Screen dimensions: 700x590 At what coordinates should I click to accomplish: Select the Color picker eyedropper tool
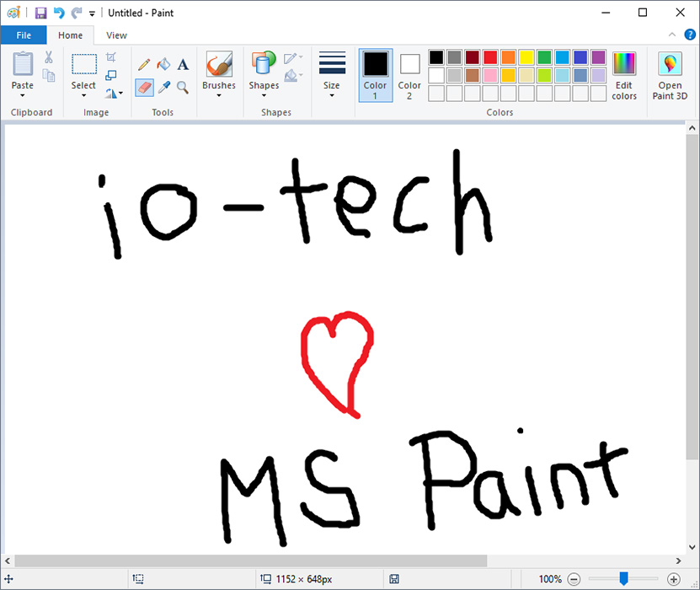tap(164, 88)
